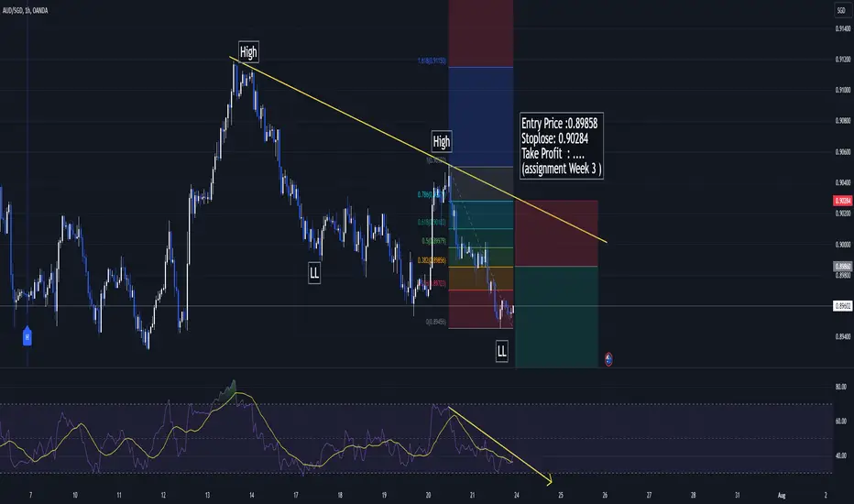Screen dimensions: 854x504
Task: Select the short position green profit zone
Action: pyautogui.click(x=556, y=317)
